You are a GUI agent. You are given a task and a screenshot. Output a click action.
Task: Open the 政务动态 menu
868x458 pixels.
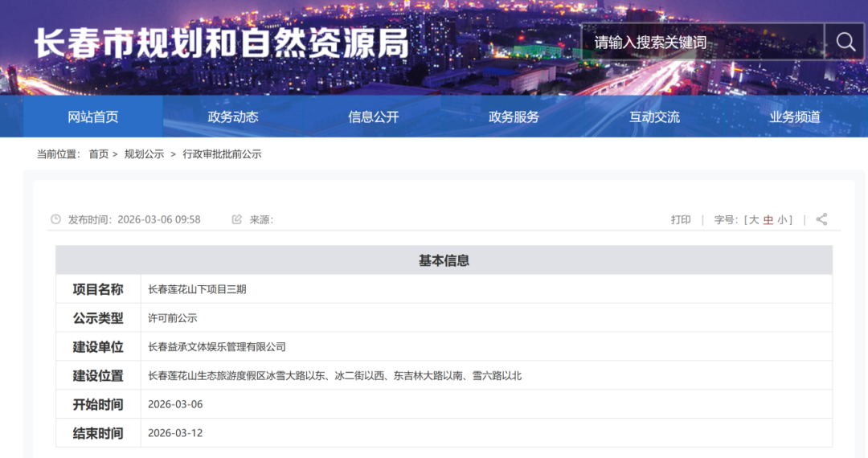(x=233, y=117)
